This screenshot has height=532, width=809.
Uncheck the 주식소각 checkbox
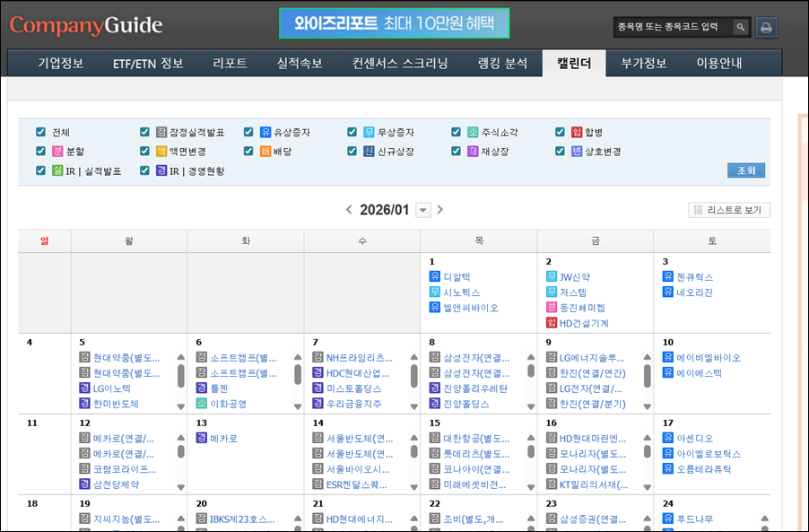tap(456, 132)
